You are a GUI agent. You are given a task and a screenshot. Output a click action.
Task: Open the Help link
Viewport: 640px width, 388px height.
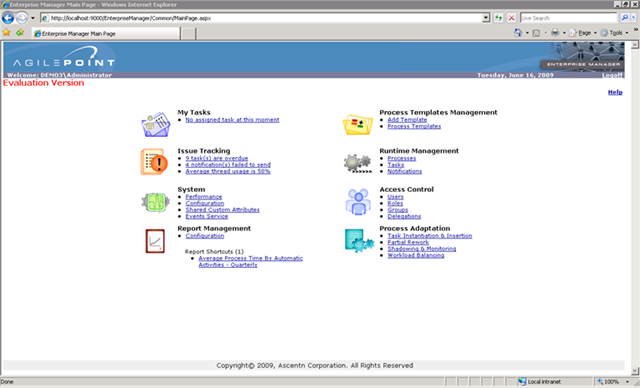615,92
